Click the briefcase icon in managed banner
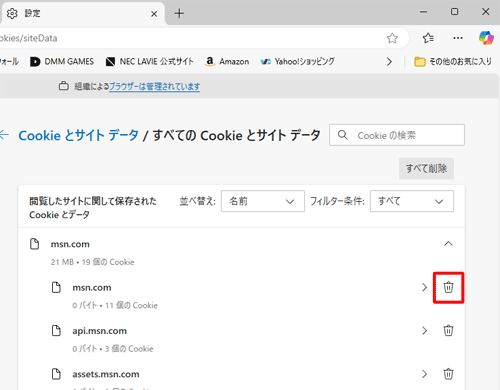 coord(63,86)
